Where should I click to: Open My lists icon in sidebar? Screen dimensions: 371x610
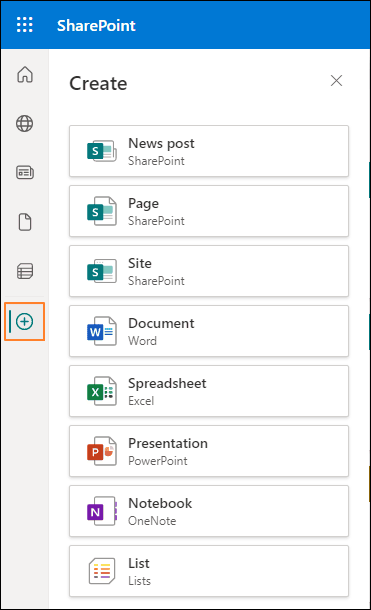tap(25, 271)
